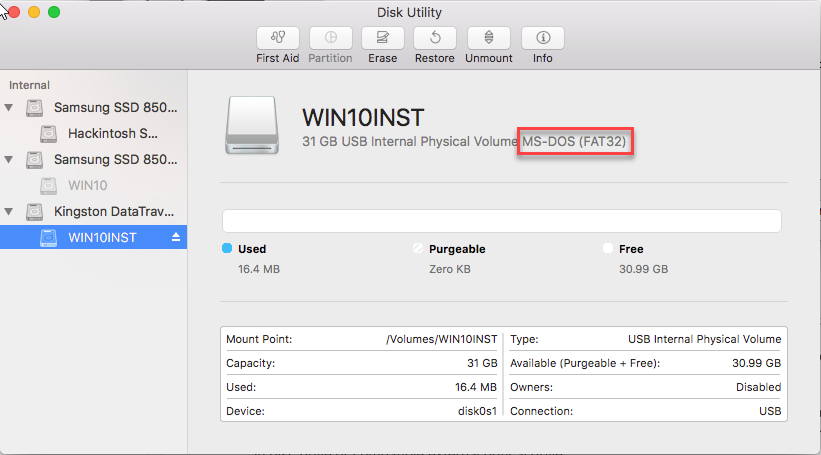Viewport: 821px width, 455px height.
Task: Click the Erase toolbar icon
Action: tap(382, 38)
